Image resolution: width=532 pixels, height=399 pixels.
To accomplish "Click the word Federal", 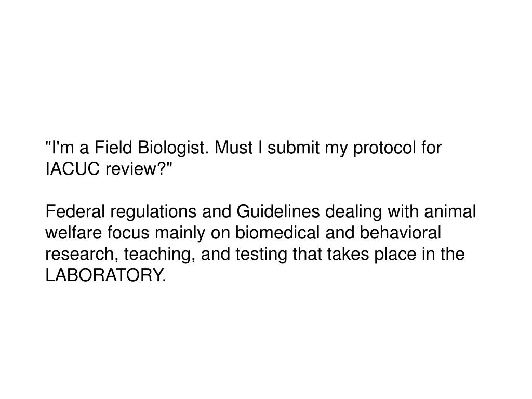I will tap(75, 211).
